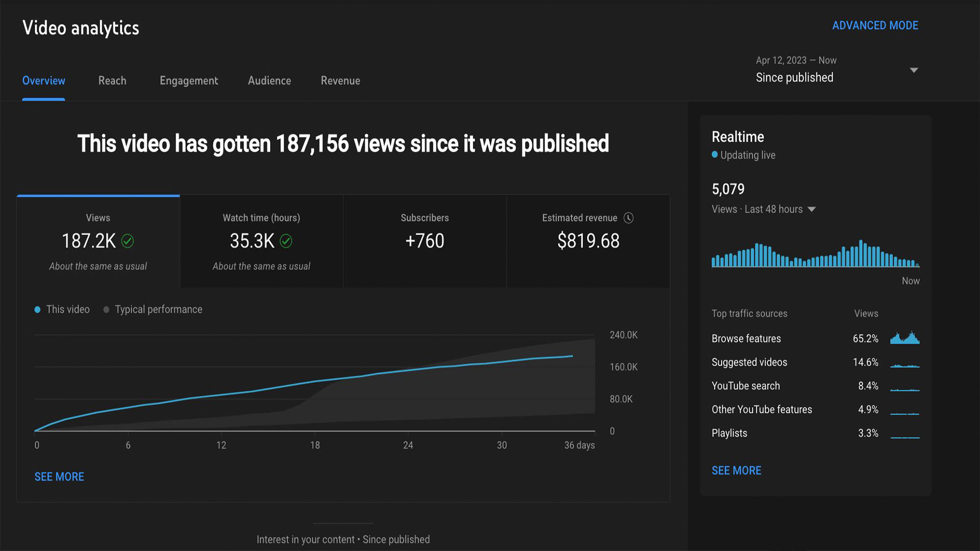Click the blue Updating live dot indicator

(x=715, y=155)
